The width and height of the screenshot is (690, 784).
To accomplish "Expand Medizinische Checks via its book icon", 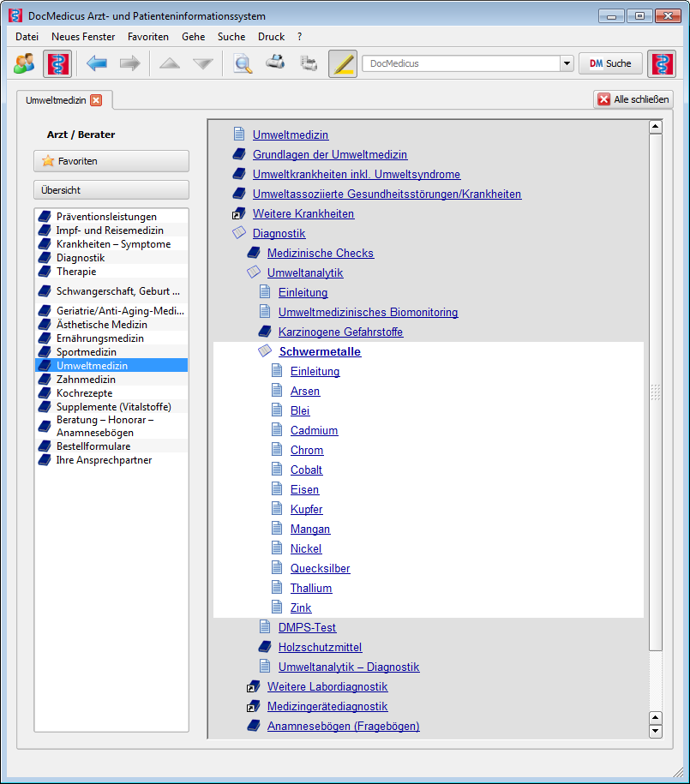I will (x=254, y=253).
